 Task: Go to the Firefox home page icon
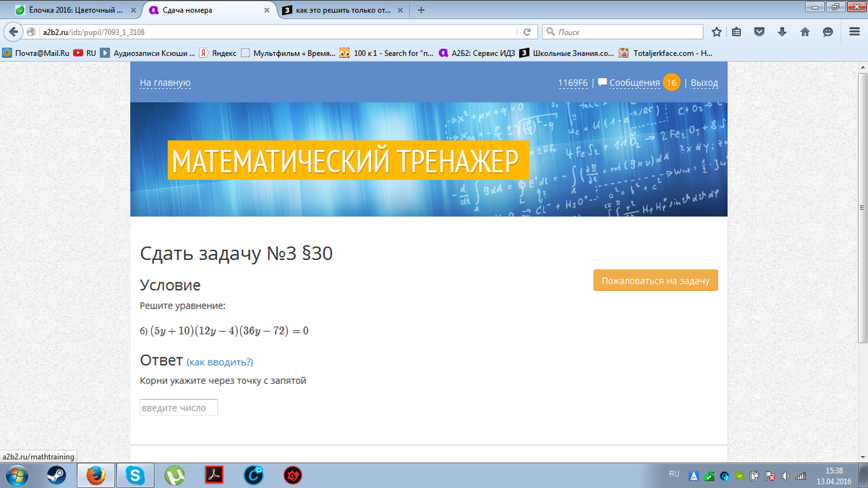point(804,32)
